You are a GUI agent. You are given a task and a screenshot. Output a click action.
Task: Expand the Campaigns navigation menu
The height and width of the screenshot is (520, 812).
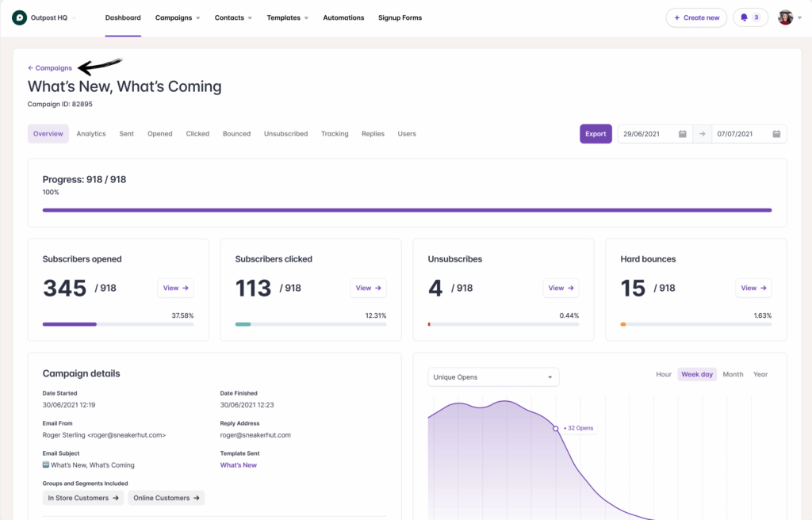point(177,17)
